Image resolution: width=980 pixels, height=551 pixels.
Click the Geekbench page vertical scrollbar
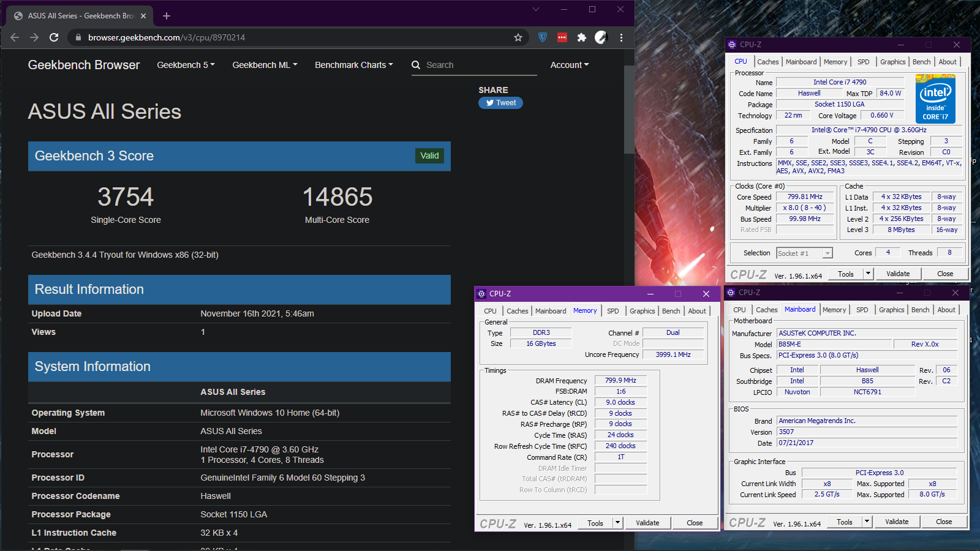tap(629, 109)
